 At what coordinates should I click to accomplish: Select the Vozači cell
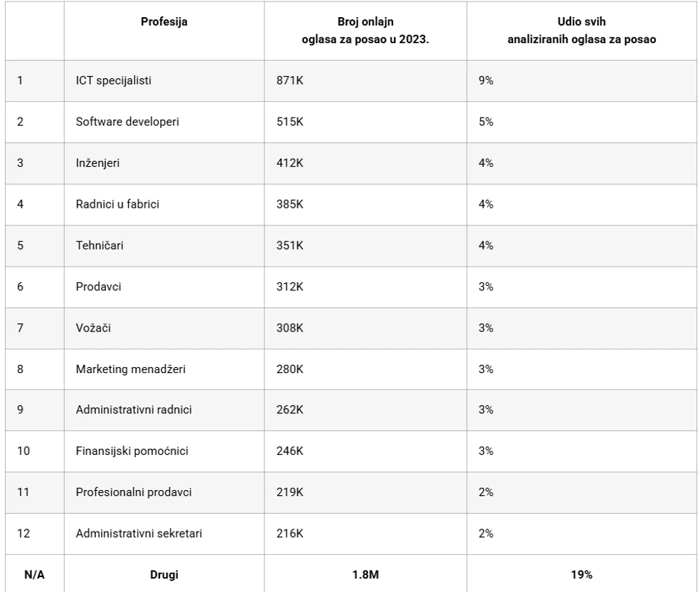[x=94, y=328]
